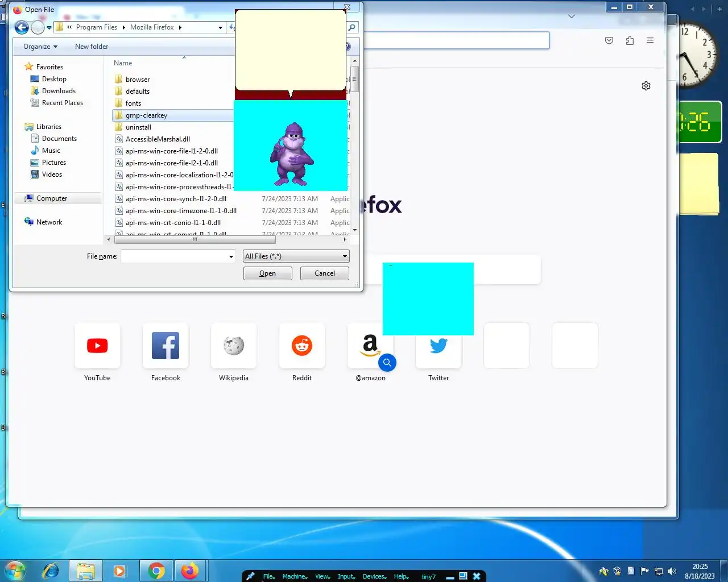This screenshot has height=582, width=728.
Task: Select Favorites in navigation pane
Action: [x=49, y=66]
